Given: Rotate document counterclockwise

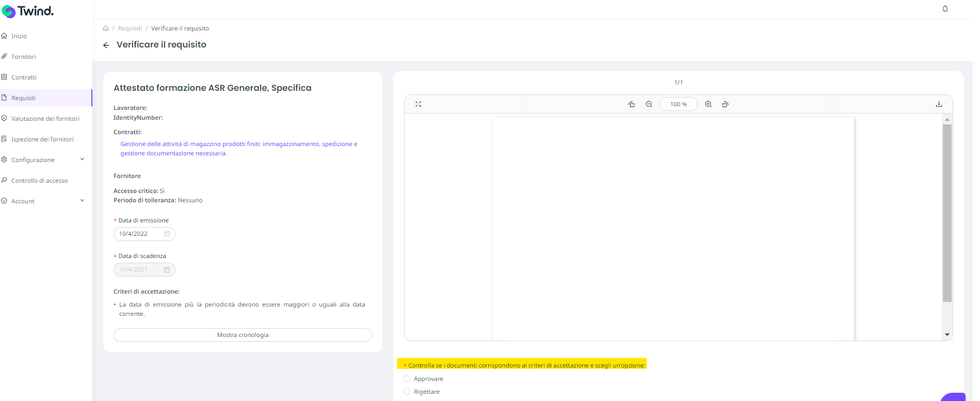Looking at the screenshot, I should [x=632, y=104].
